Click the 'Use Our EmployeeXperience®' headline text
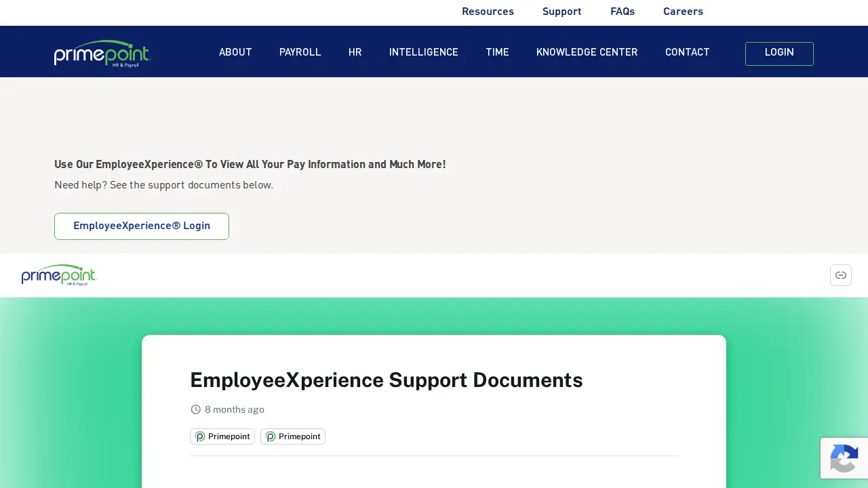868x488 pixels. [250, 165]
